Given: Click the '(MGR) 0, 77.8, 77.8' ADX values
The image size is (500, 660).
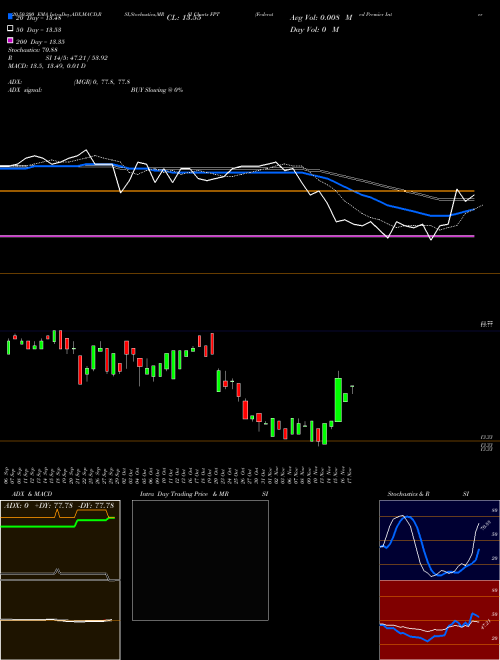Looking at the screenshot, I should [x=102, y=82].
